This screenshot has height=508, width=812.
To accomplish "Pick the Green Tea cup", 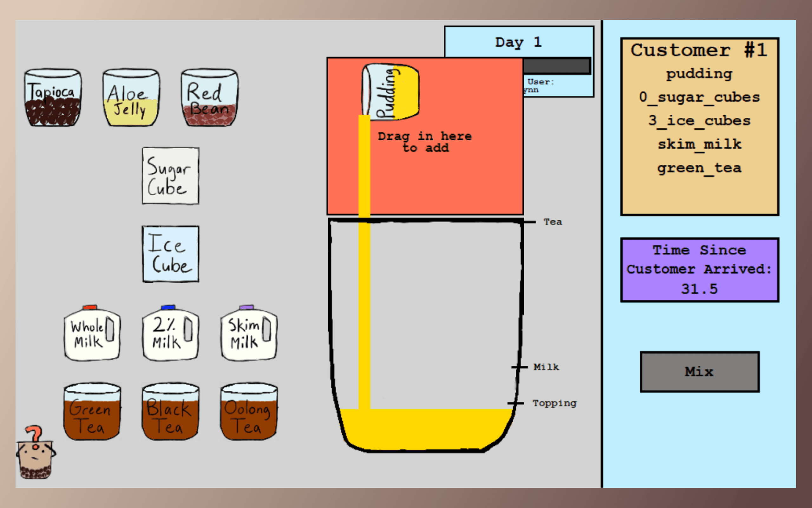I will tap(92, 411).
